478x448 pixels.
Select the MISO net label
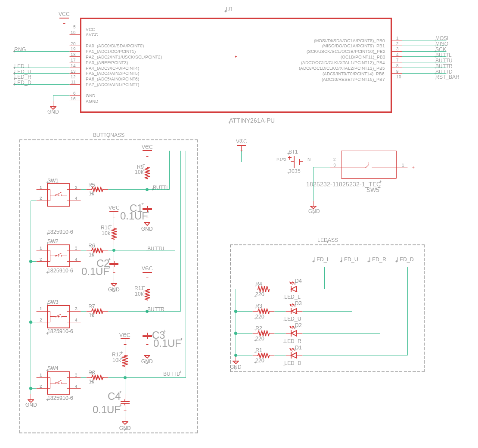(x=442, y=43)
